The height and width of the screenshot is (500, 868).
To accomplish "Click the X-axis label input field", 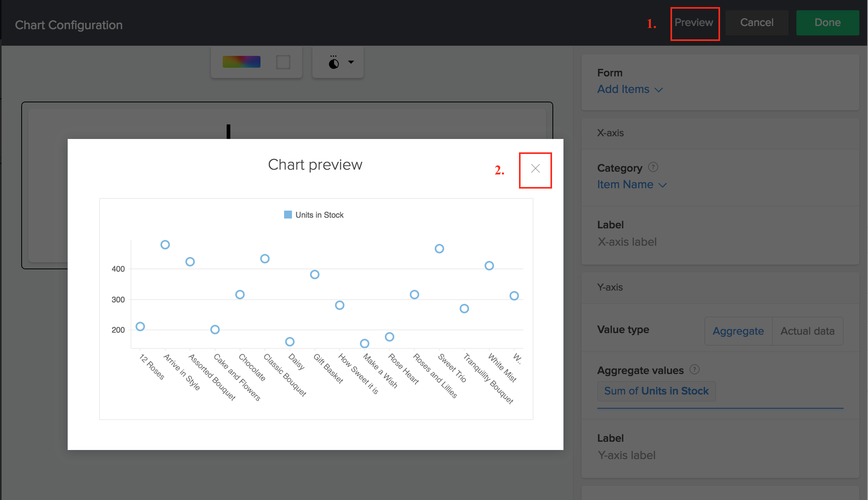I will pyautogui.click(x=627, y=242).
